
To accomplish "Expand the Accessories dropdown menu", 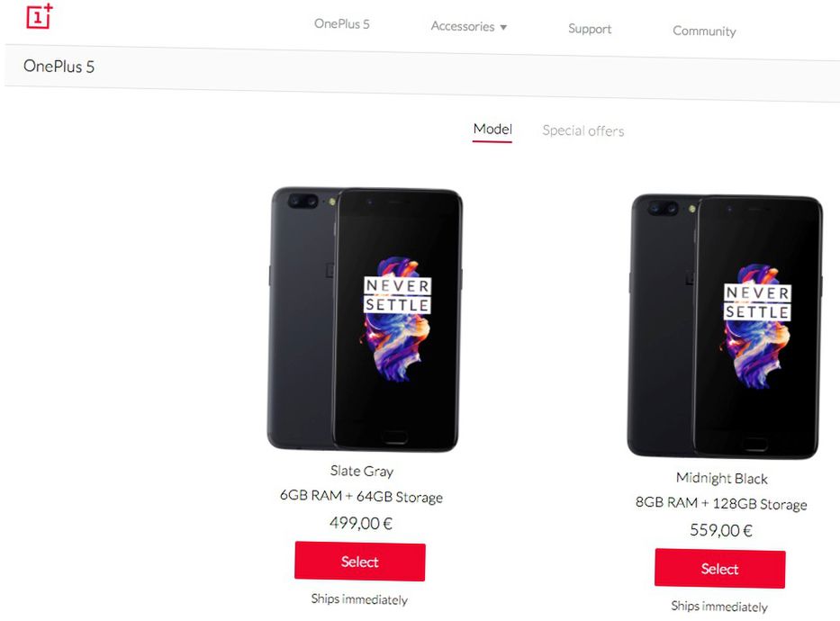I will 462,27.
